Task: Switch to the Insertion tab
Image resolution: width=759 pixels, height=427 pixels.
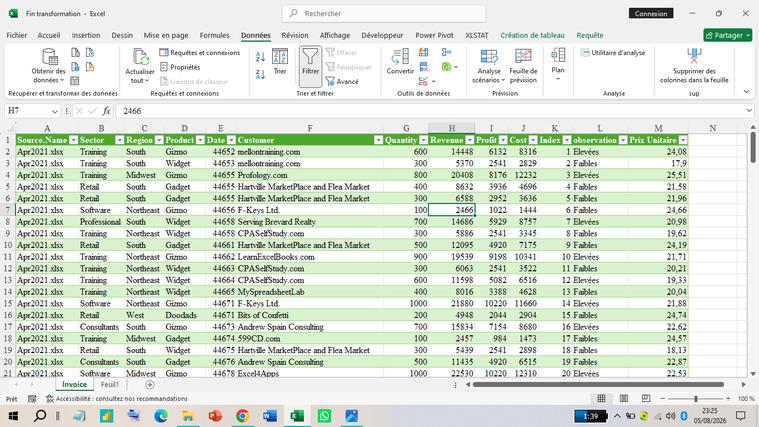Action: (x=86, y=35)
